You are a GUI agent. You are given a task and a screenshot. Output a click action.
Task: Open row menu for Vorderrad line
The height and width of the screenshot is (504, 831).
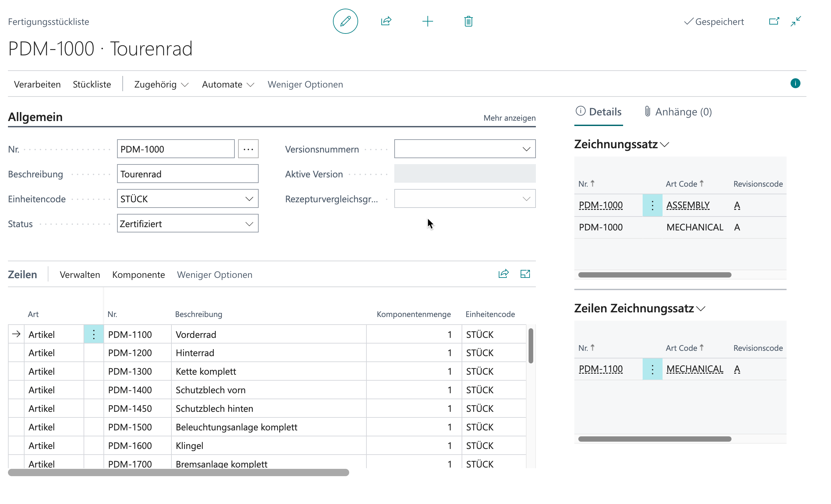(x=94, y=334)
